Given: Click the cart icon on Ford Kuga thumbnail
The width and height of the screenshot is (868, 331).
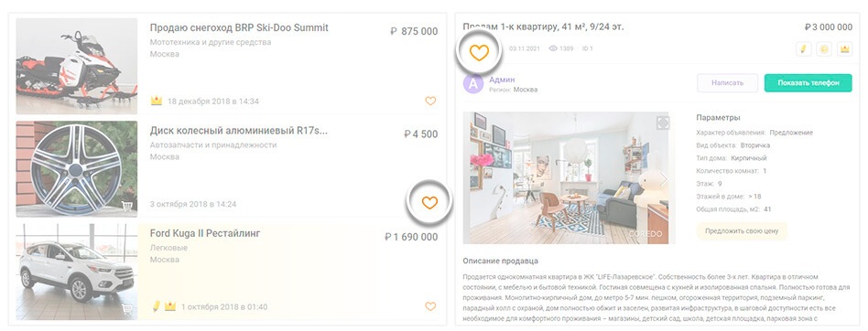Looking at the screenshot, I should [x=127, y=309].
